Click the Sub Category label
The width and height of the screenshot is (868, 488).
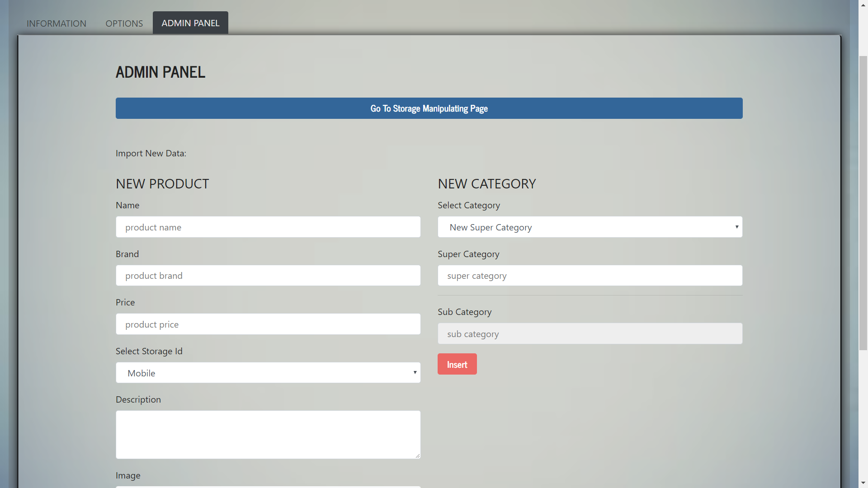point(465,312)
